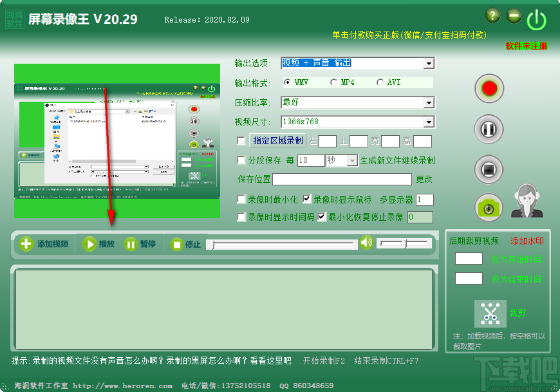Viewport: 560px width, 392px height.
Task: Click the 后期裁剪视频 heading
Action: coord(474,241)
